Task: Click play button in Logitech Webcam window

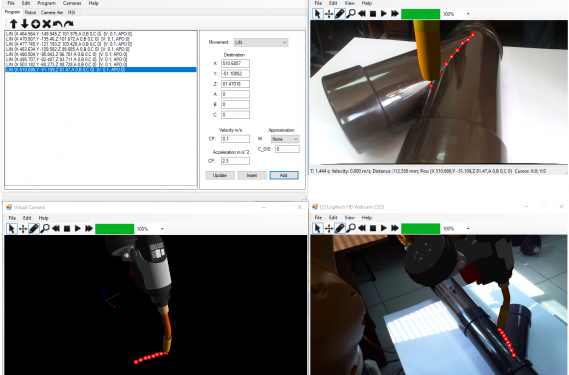Action: (384, 228)
